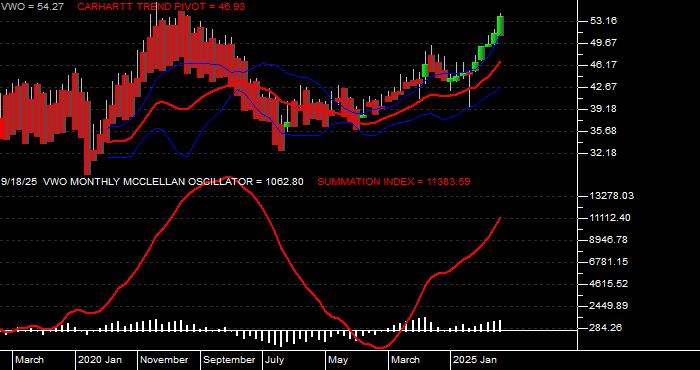Click the September timeline label

229,360
